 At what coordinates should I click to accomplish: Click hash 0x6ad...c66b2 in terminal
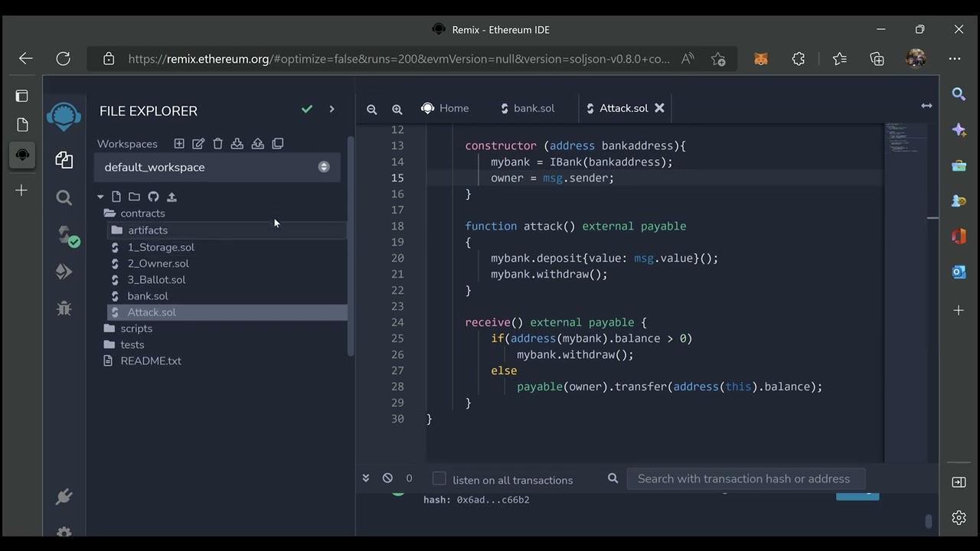point(493,500)
